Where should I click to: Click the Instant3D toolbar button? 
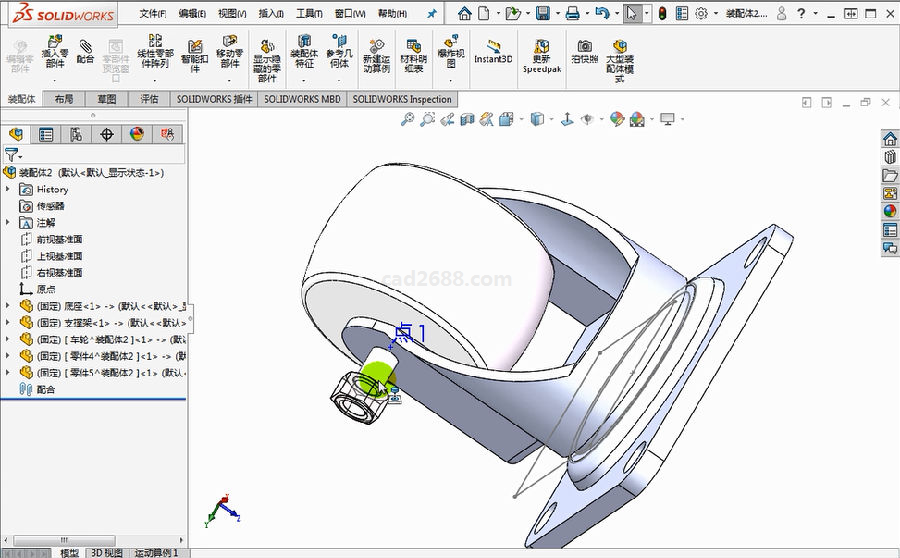pos(493,52)
